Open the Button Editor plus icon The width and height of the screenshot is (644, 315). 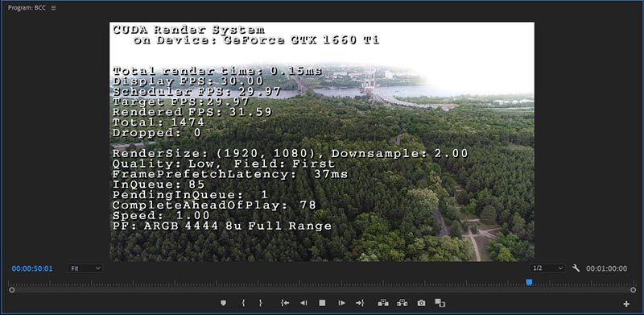coord(626,304)
